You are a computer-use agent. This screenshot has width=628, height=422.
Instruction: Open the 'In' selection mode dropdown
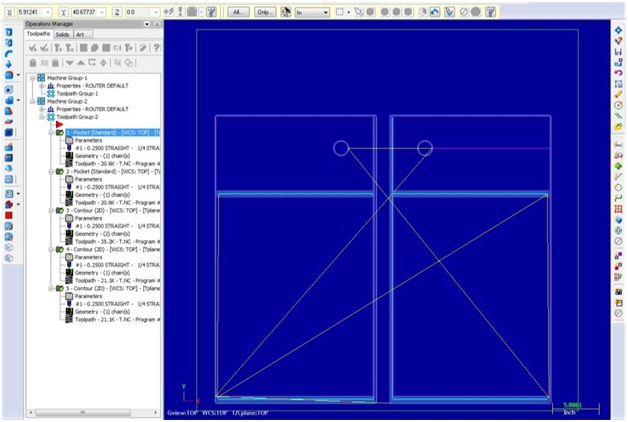pos(325,12)
